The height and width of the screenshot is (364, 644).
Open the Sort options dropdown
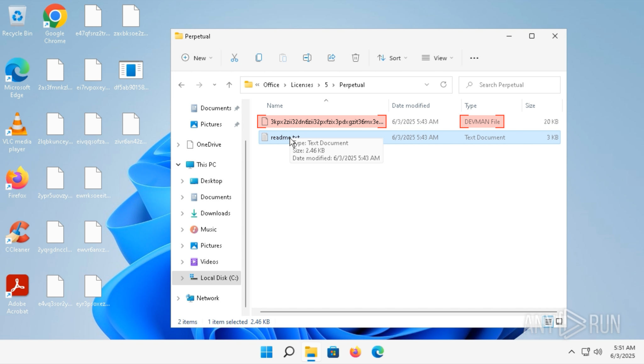click(392, 58)
